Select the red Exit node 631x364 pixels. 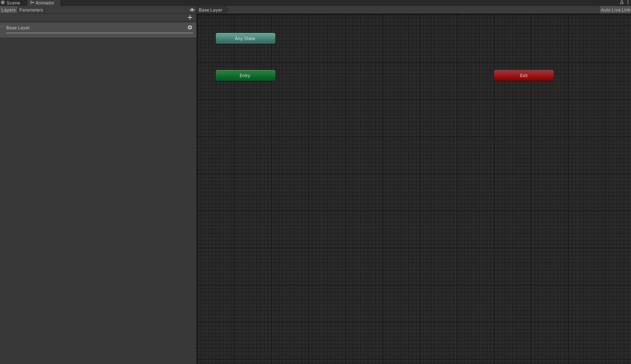[523, 76]
